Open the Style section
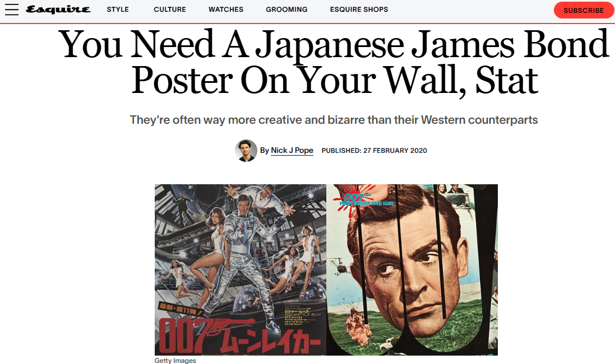This screenshot has width=615, height=364. (x=118, y=10)
